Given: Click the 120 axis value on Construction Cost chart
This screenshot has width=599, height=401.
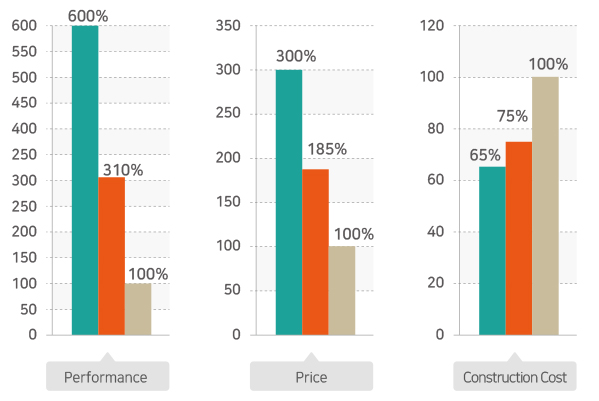Looking at the screenshot, I should click(x=432, y=26).
